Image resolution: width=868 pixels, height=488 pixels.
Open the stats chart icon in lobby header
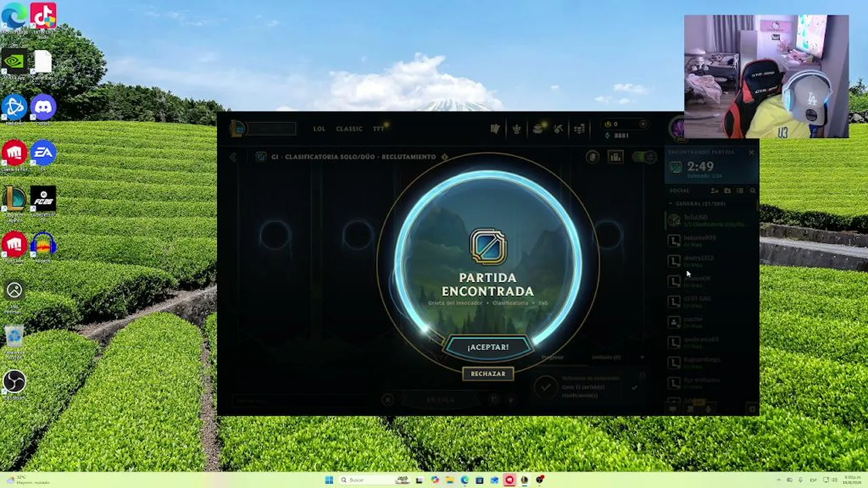[x=615, y=157]
